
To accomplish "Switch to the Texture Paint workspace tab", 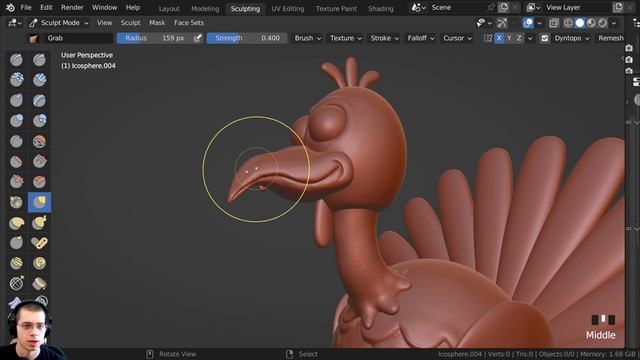I will [x=336, y=9].
